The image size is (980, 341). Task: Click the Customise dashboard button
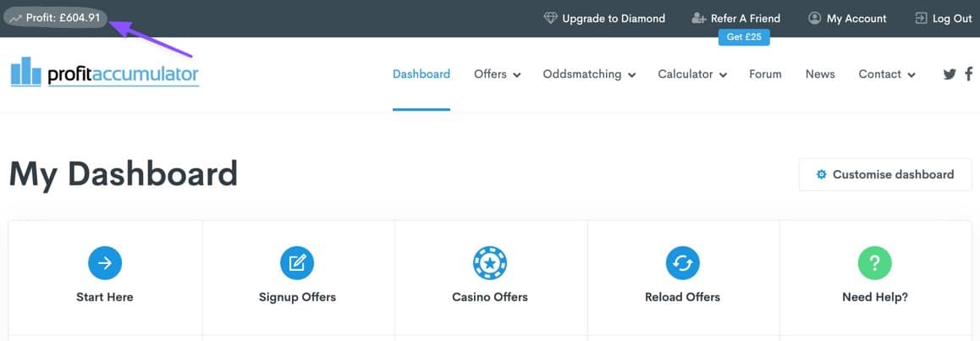coord(885,175)
